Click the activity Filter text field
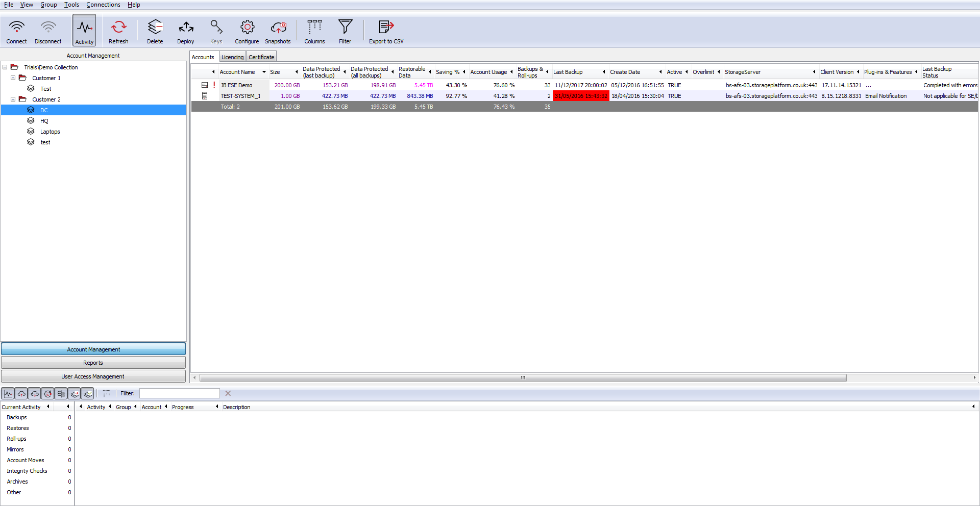This screenshot has height=506, width=980. pos(179,393)
